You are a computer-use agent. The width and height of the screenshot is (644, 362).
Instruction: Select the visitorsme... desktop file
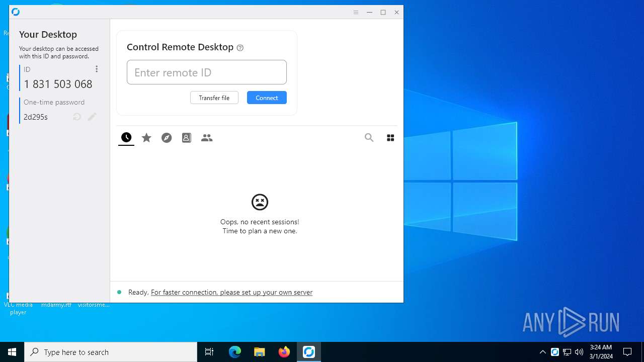click(94, 305)
